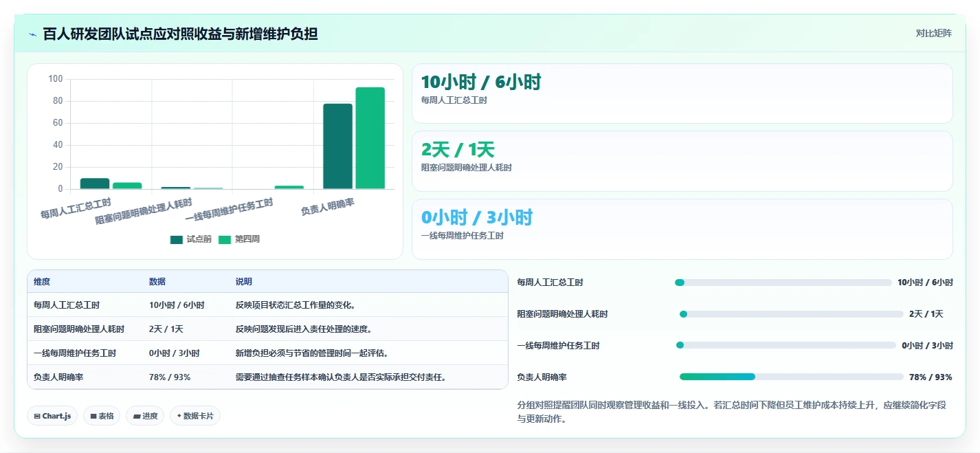Click the 进度 tag chip

pos(145,416)
